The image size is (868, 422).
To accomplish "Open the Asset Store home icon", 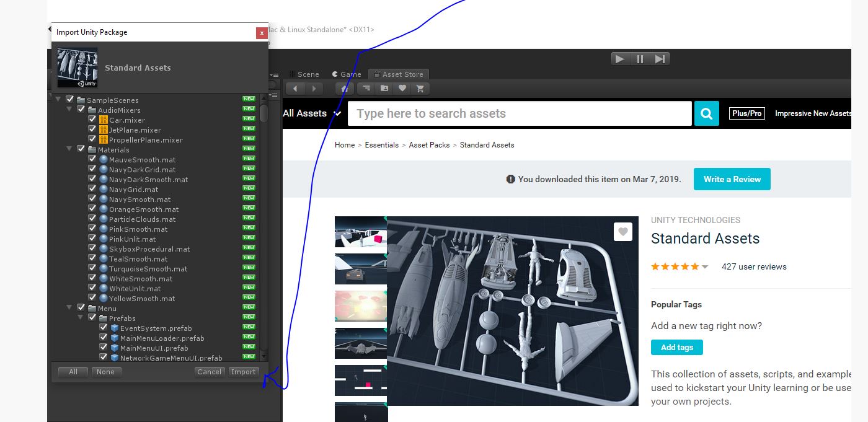I will click(345, 89).
